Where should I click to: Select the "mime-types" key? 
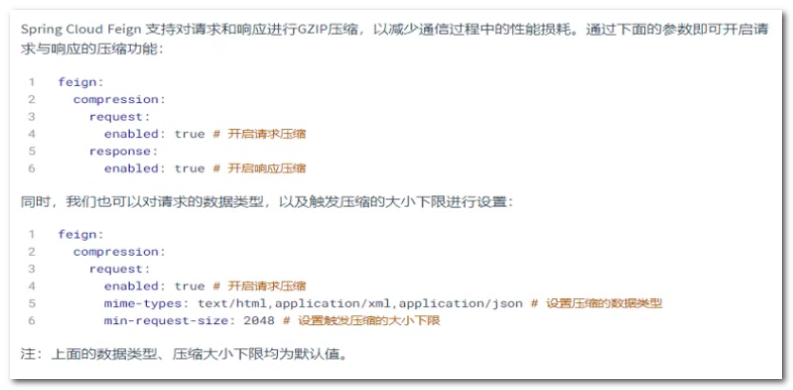point(143,304)
